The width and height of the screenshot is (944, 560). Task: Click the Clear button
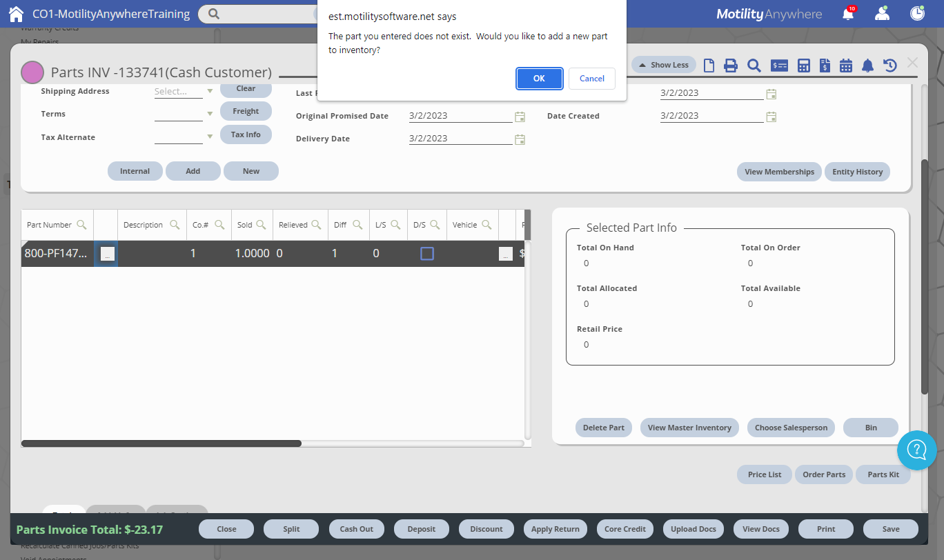point(246,88)
